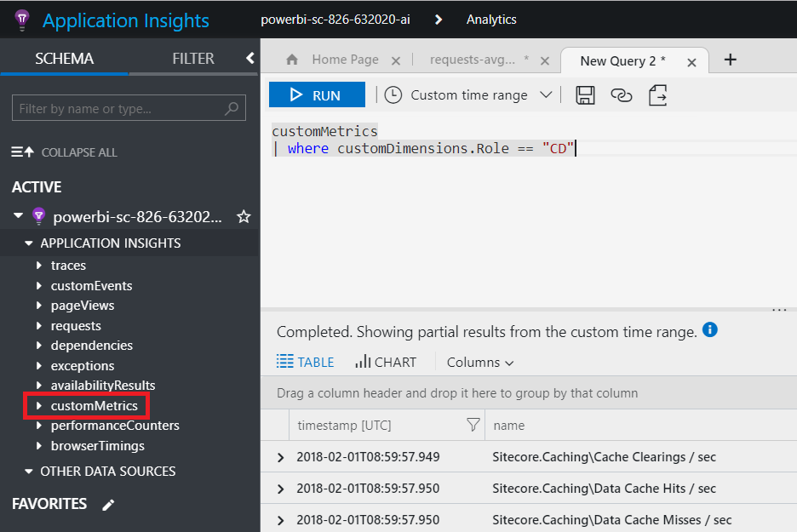Click the timestamp [UTC] column header
Image resolution: width=797 pixels, height=532 pixels.
344,426
